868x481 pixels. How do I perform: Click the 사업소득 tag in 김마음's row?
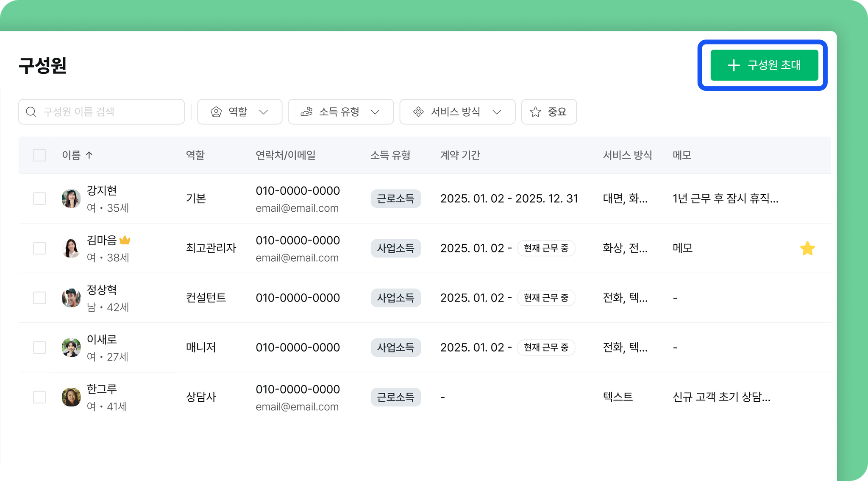tap(396, 248)
